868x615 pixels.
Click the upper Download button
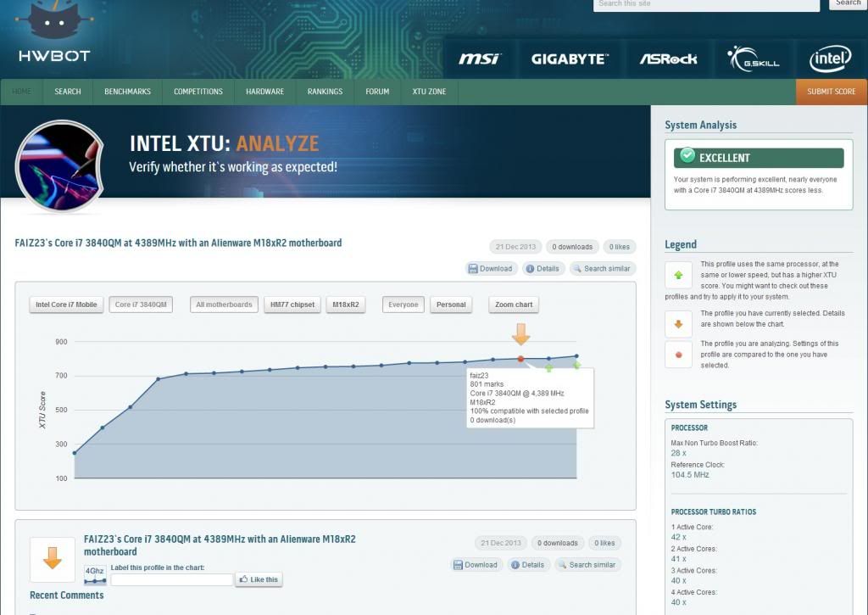pos(491,269)
